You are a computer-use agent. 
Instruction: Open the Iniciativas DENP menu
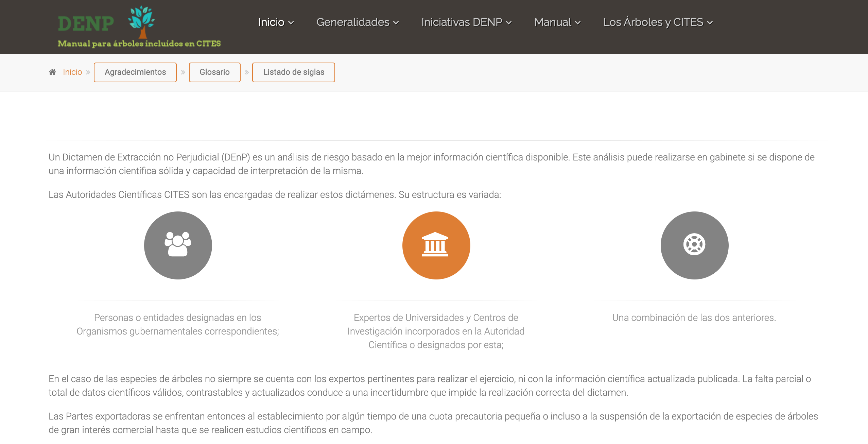(x=467, y=22)
